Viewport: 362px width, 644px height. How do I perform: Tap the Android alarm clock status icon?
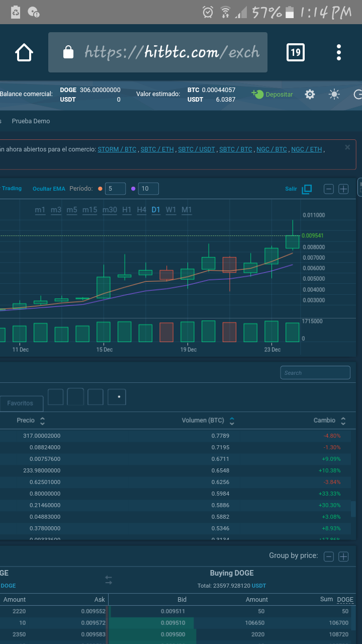208,12
